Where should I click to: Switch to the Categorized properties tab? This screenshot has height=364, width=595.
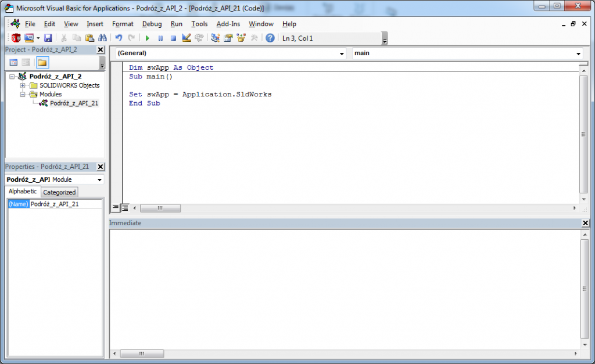[59, 192]
